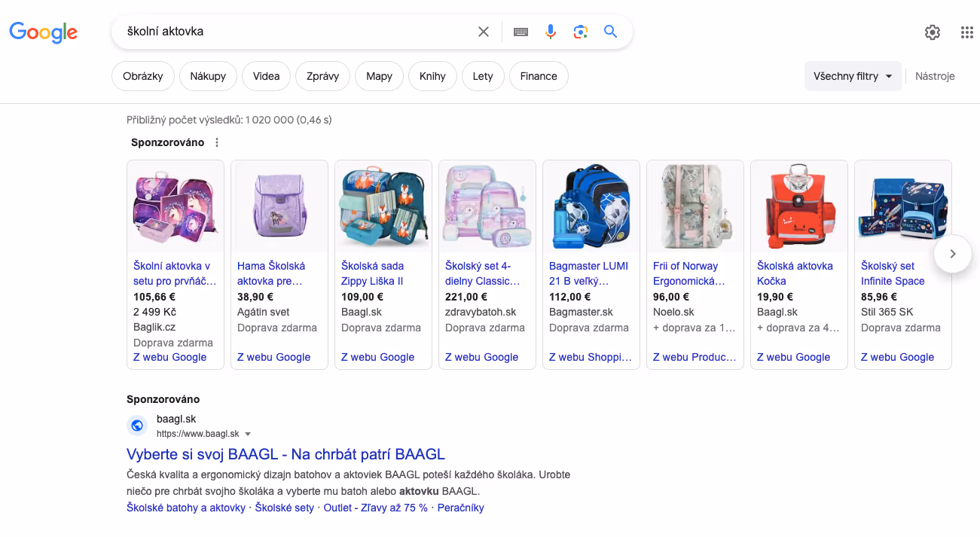Open the virtual keyboard icon
The image size is (980, 537).
pos(521,32)
